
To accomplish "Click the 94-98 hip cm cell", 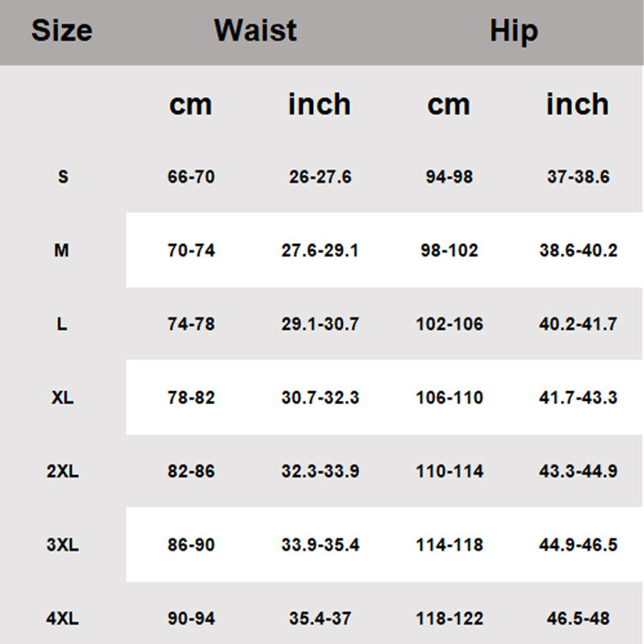I will click(x=449, y=176).
